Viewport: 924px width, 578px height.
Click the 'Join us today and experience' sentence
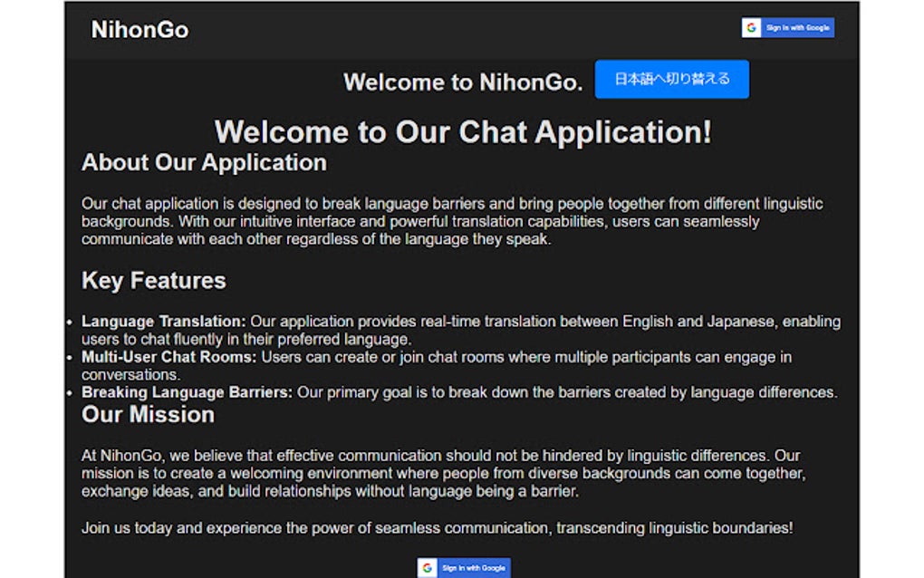(x=437, y=527)
